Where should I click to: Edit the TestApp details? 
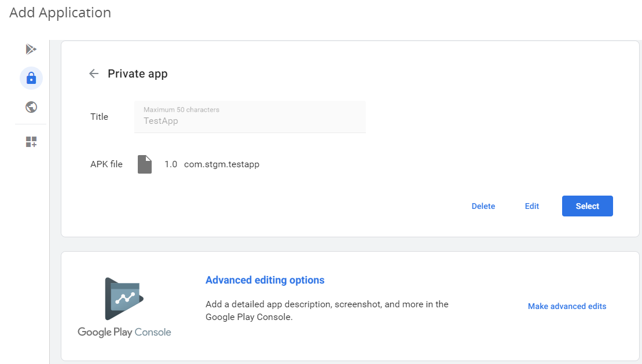click(531, 205)
